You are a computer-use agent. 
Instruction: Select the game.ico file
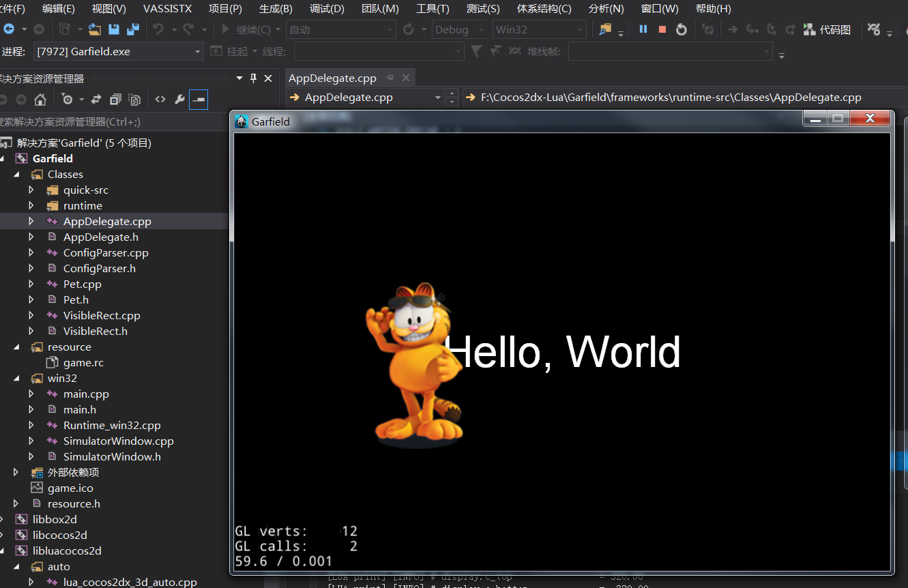[x=70, y=488]
